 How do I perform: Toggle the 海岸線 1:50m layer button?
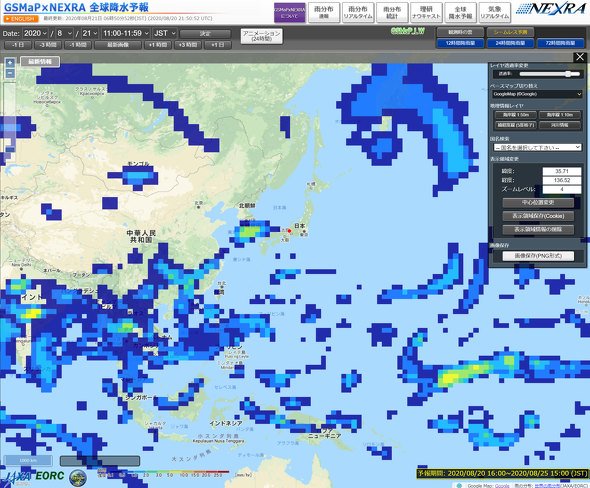(x=515, y=115)
